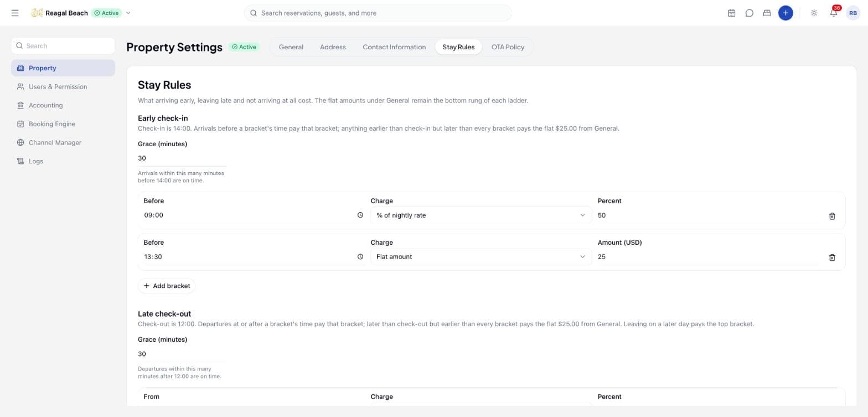868x417 pixels.
Task: Open Booking Engine in the sidebar
Action: (63, 124)
